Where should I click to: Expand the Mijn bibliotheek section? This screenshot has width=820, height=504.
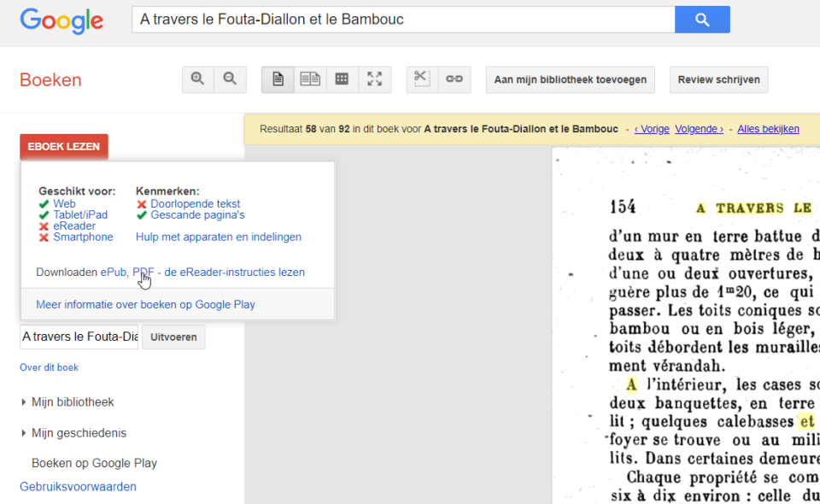click(72, 401)
